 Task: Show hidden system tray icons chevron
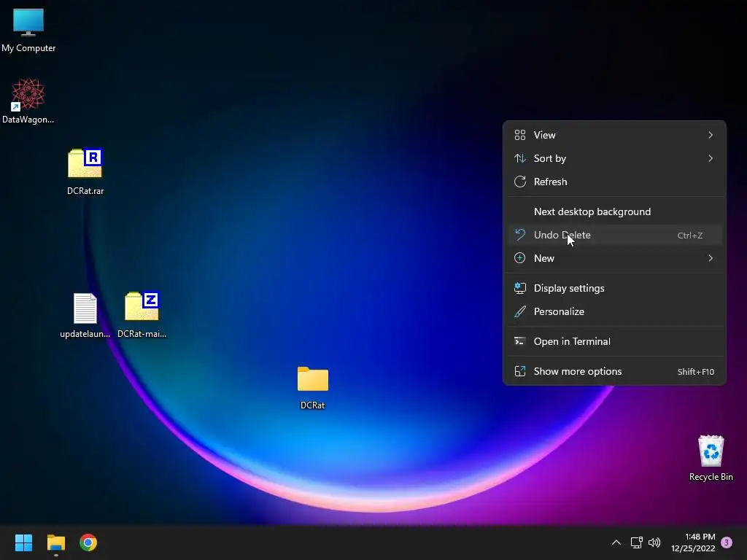tap(616, 542)
